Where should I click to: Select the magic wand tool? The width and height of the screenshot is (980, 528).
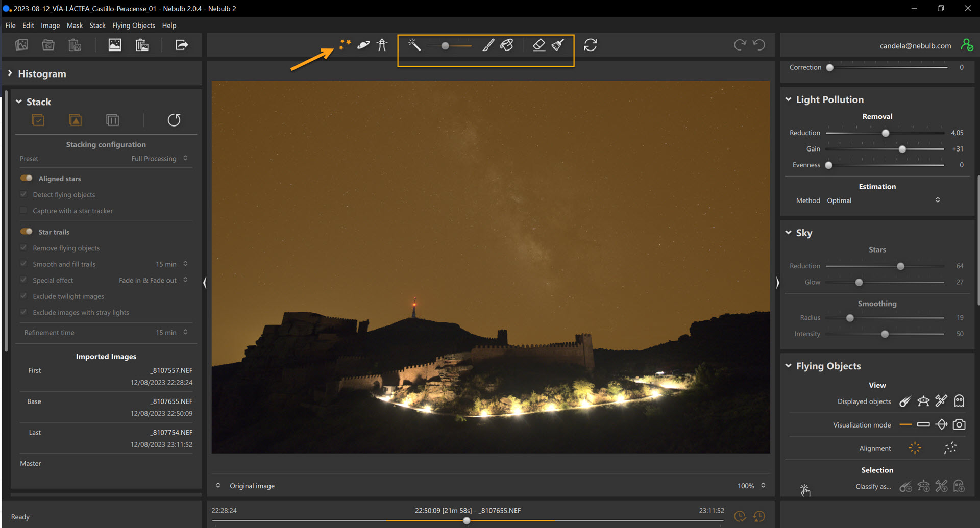click(x=414, y=45)
